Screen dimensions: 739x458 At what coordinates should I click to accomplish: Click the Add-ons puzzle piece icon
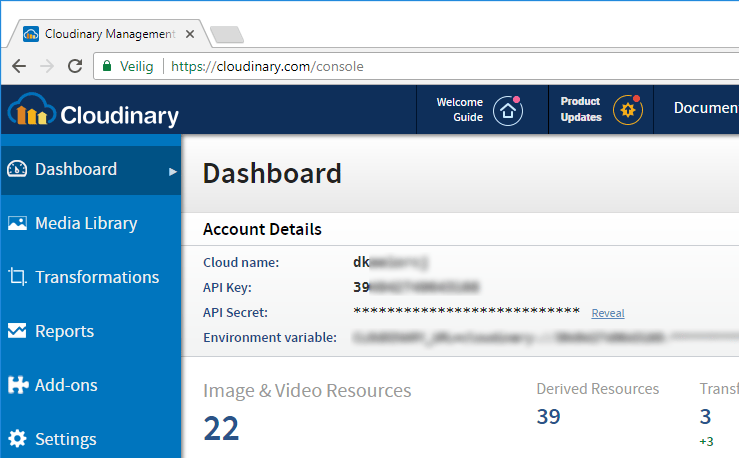pyautogui.click(x=18, y=384)
